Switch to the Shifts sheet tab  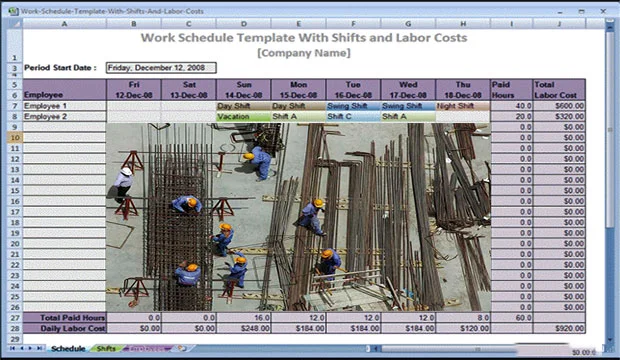pyautogui.click(x=106, y=348)
